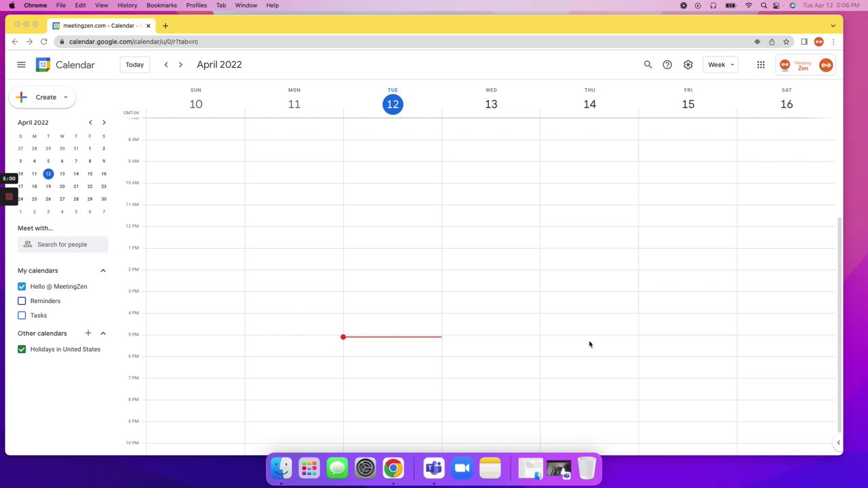Screen dimensions: 868x488
Task: Open Zoom from the Dock
Action: coord(462,468)
